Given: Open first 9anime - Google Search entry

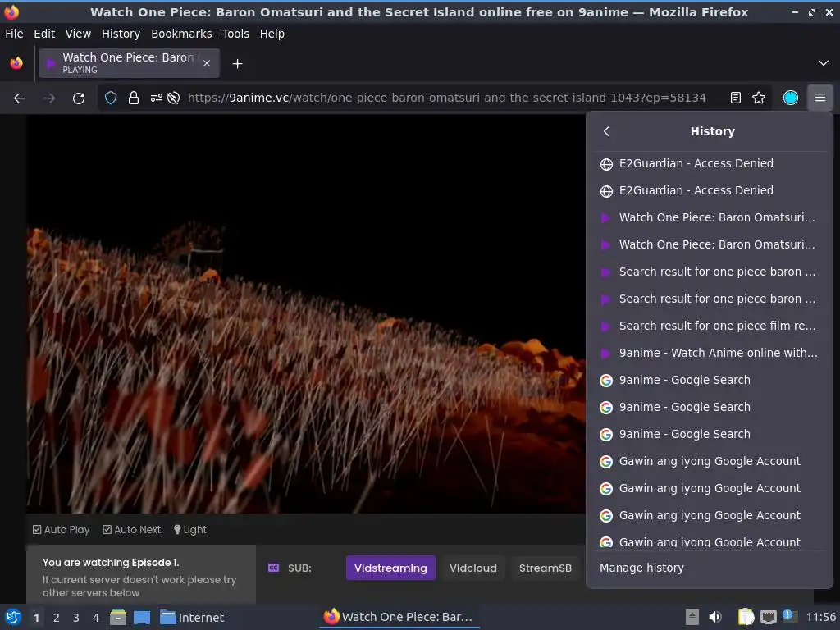Looking at the screenshot, I should click(710, 380).
